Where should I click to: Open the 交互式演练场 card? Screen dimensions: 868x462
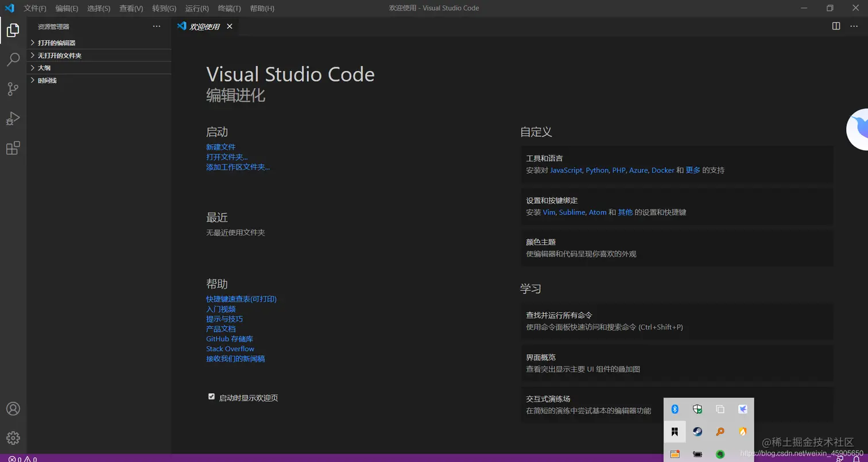(677, 405)
